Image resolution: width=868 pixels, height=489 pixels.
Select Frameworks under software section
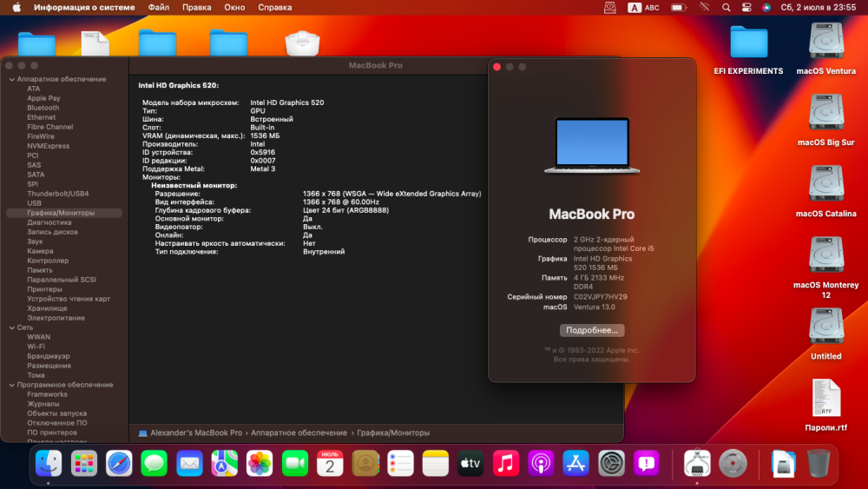(x=47, y=394)
